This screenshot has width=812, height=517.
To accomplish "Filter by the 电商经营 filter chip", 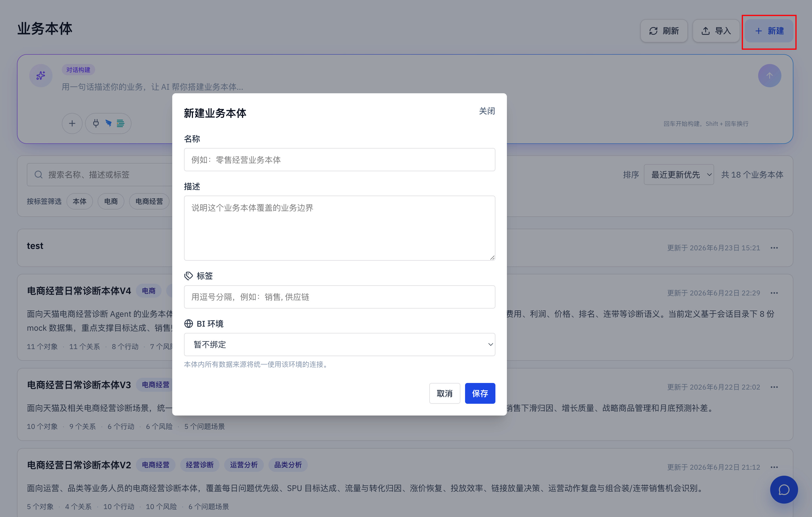I will pos(149,202).
